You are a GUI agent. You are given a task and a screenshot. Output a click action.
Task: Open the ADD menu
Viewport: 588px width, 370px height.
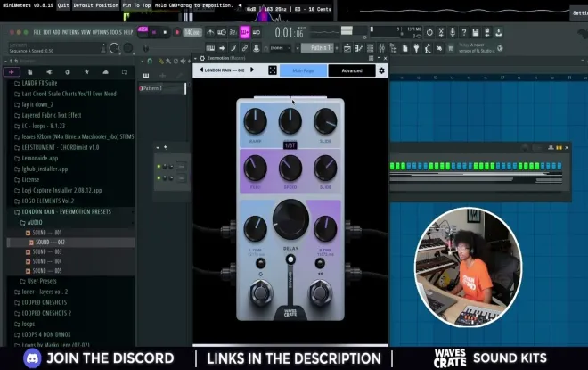[56, 32]
